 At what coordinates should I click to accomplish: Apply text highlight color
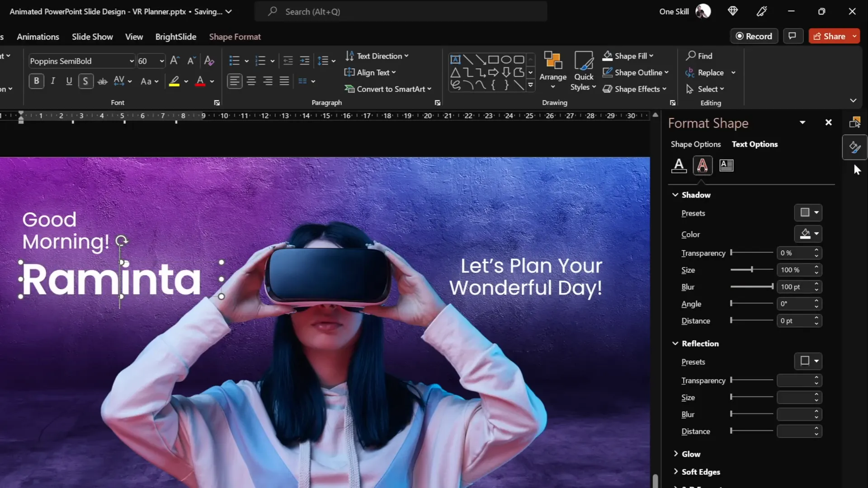pos(174,81)
